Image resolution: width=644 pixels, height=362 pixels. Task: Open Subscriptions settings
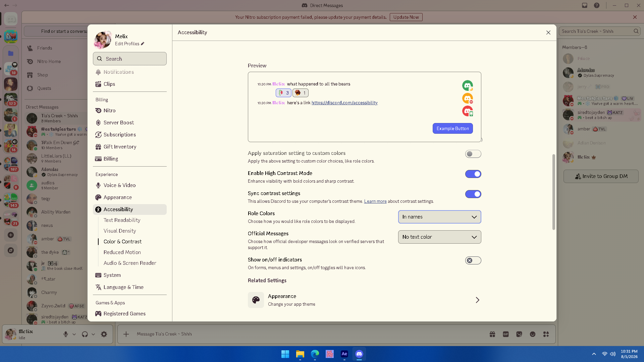(x=129, y=135)
